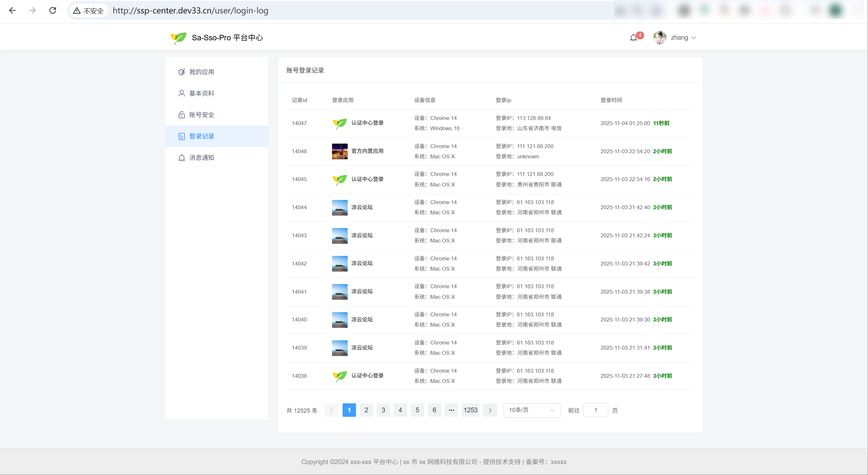The height and width of the screenshot is (475, 868).
Task: Click the 不安全 security warning icon
Action: click(77, 11)
